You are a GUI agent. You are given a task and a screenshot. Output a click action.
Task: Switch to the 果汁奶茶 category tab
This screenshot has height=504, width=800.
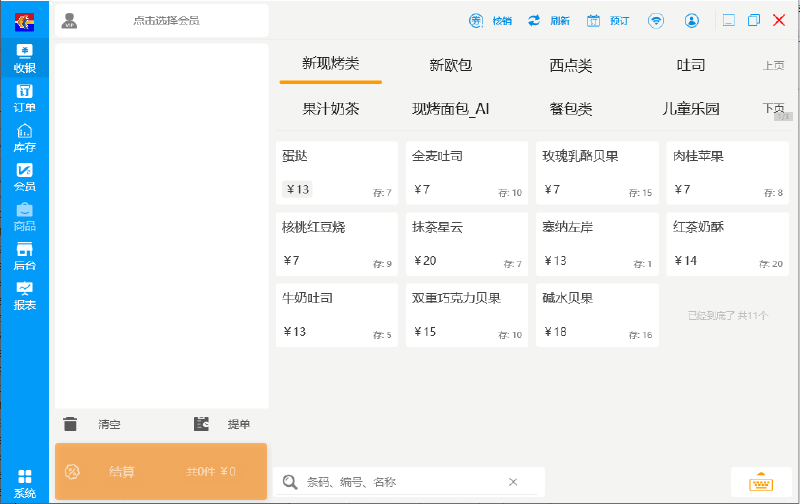(331, 109)
